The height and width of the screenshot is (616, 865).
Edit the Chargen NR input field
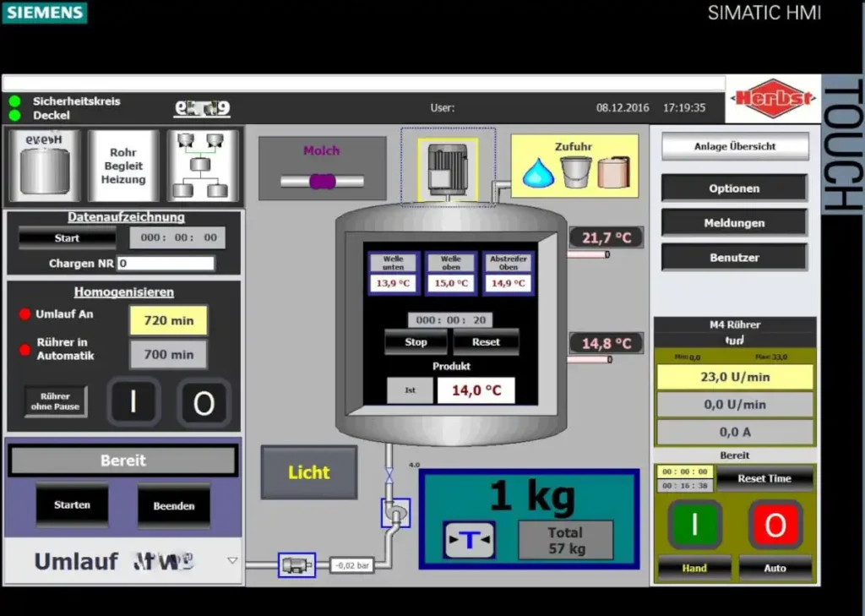(x=166, y=264)
